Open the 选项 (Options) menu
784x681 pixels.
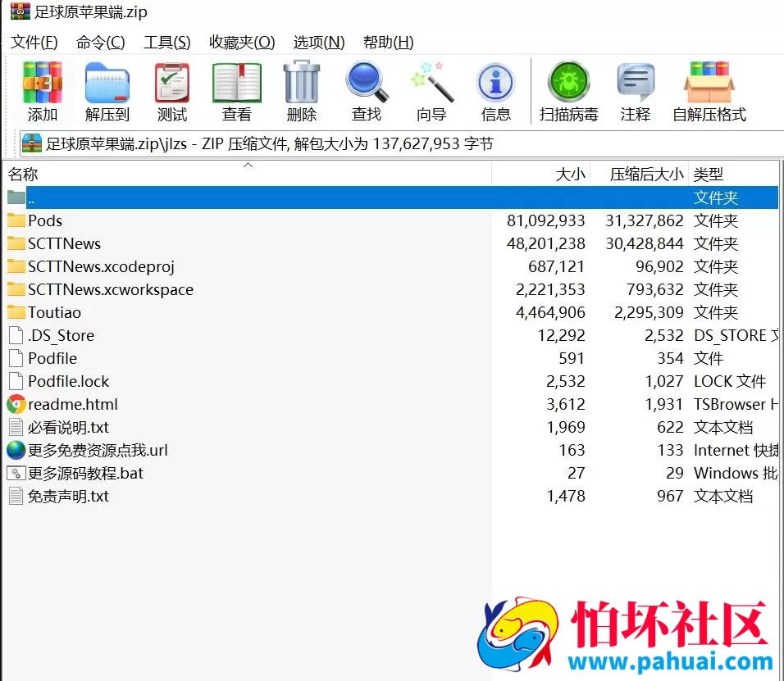pos(317,42)
